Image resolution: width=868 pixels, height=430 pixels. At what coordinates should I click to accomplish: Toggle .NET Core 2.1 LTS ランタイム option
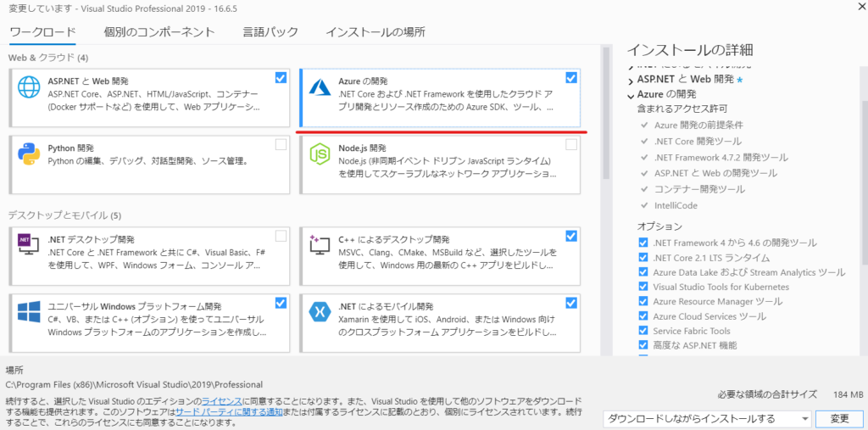(x=643, y=258)
